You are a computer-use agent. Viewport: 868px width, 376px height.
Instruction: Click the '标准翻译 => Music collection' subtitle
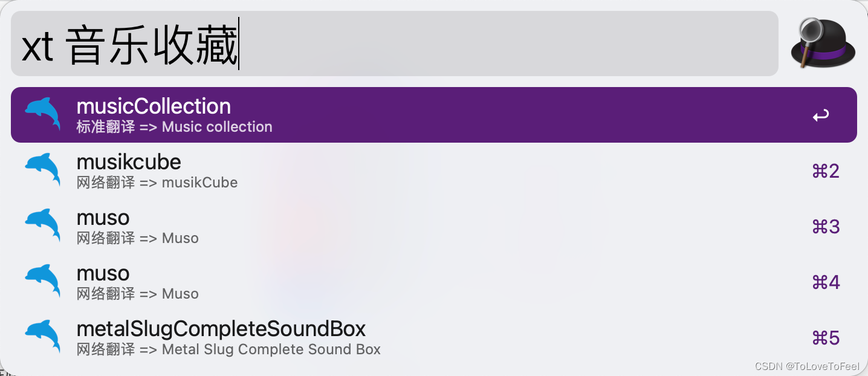[x=175, y=127]
